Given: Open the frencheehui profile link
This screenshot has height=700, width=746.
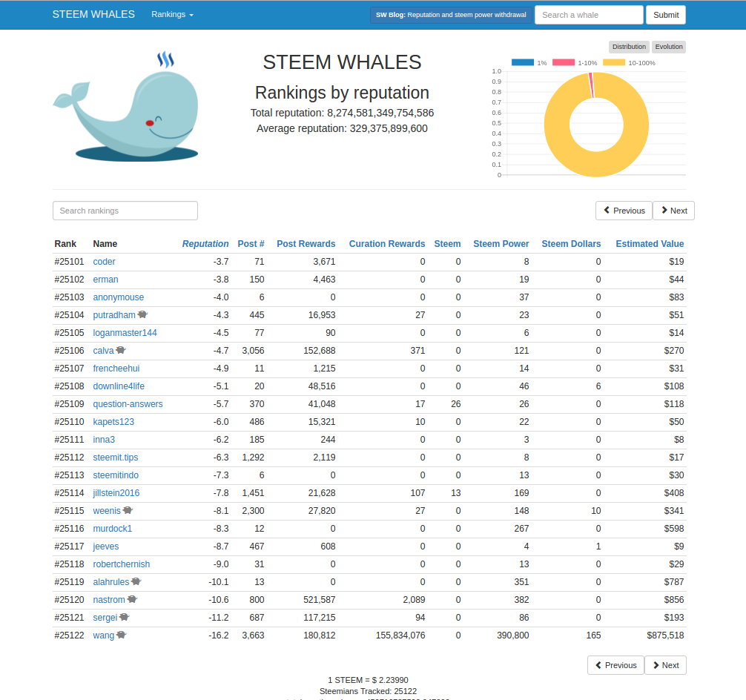Looking at the screenshot, I should click(116, 369).
